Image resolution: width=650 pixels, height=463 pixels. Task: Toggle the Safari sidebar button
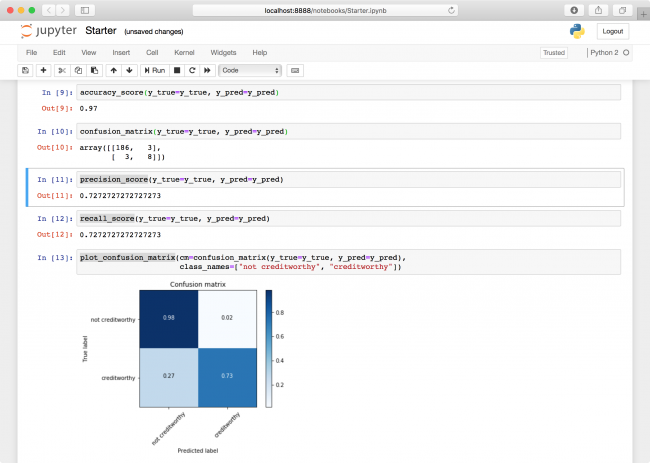pyautogui.click(x=85, y=10)
